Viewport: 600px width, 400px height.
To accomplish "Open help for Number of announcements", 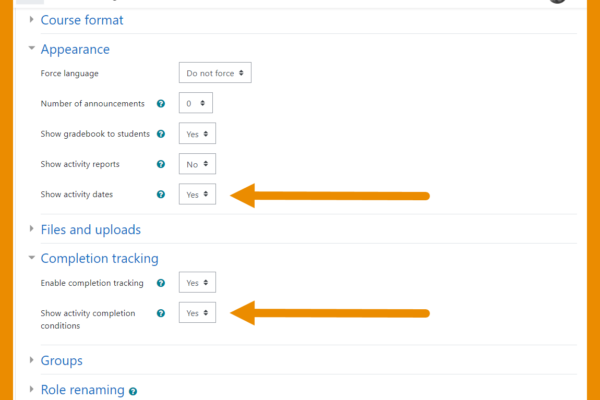I will pyautogui.click(x=161, y=103).
